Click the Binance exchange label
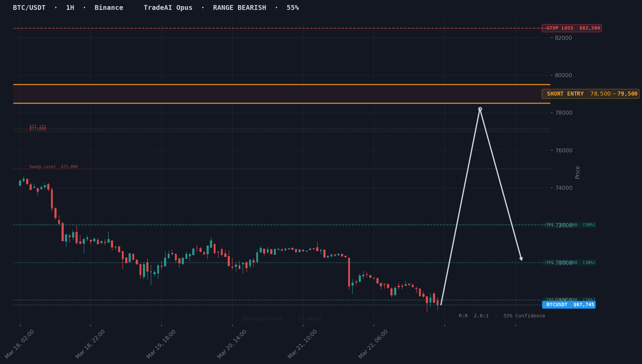Image resolution: width=642 pixels, height=364 pixels. coord(109,7)
